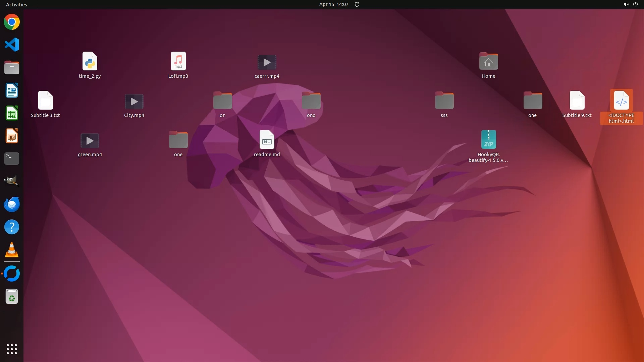Open the clock and calendar menu
The image size is (644, 362).
333,4
